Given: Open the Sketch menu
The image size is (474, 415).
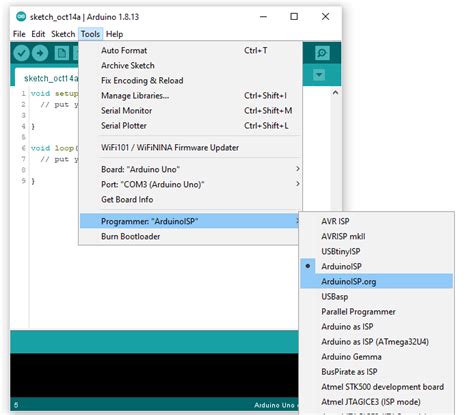Looking at the screenshot, I should pos(63,34).
